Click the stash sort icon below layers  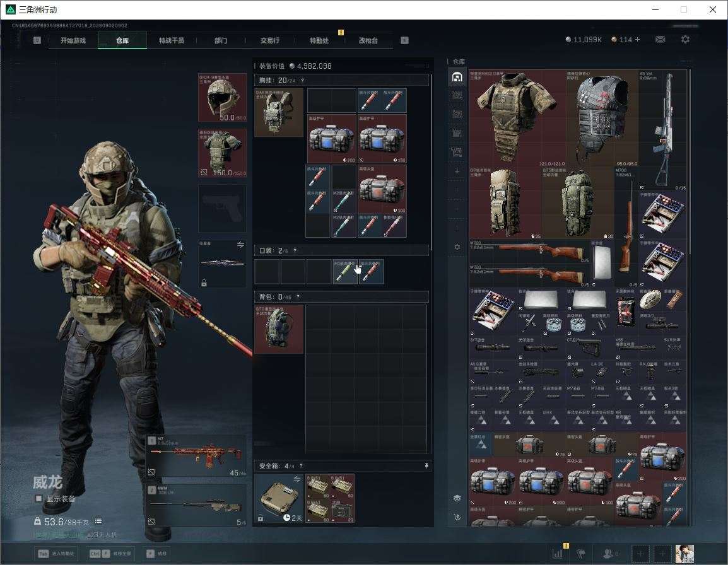point(457,517)
